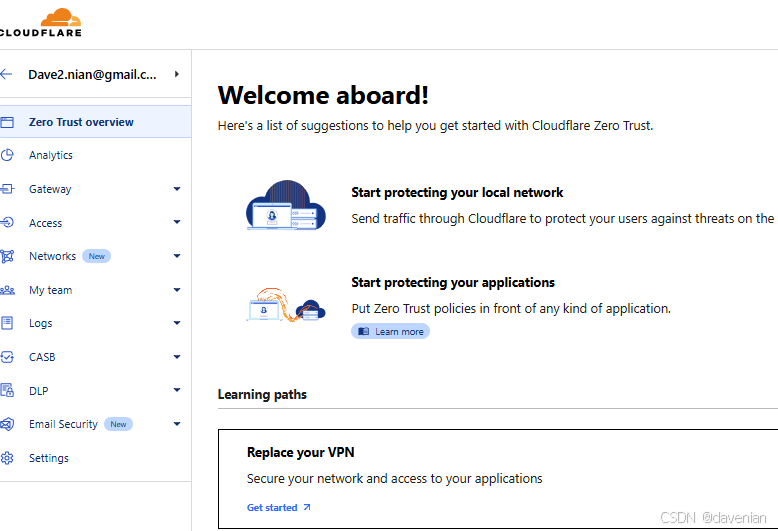Screen dimensions: 778x531
Task: Click the Replace your VPN card title
Action: point(301,453)
